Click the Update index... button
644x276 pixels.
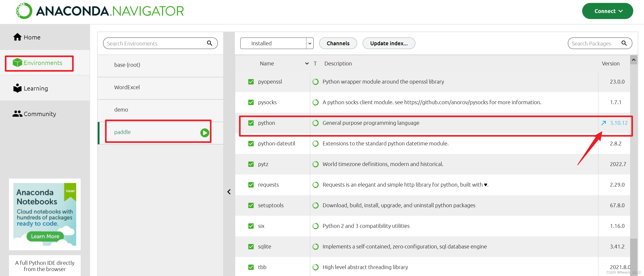pyautogui.click(x=389, y=43)
